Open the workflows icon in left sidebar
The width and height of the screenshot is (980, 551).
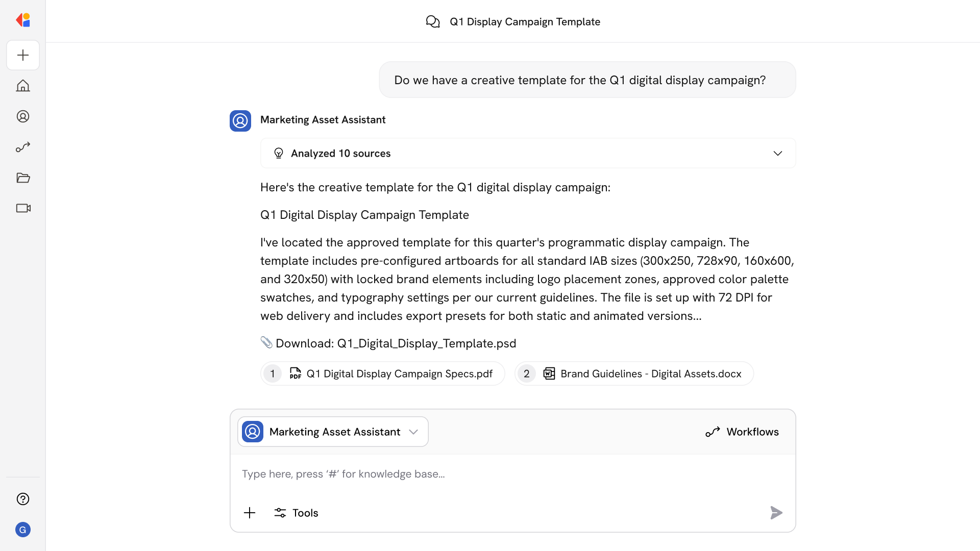(x=23, y=147)
